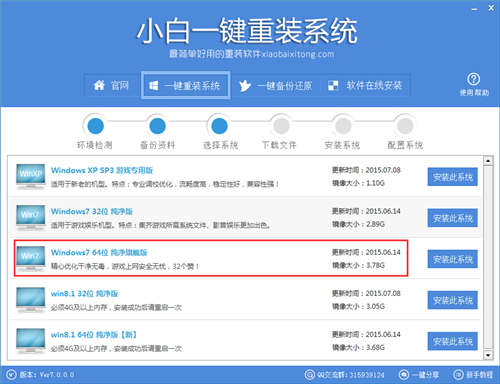Click the 版本 Ver7.0.0.0 status text
The height and width of the screenshot is (384, 500).
point(47,375)
